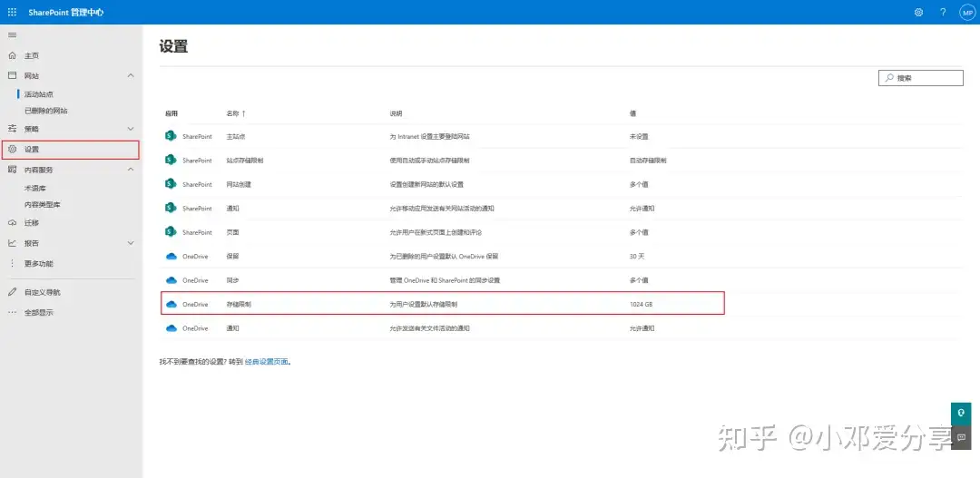This screenshot has width=980, height=478.
Task: Click the SharePoint label in the 通知 row
Action: [x=197, y=208]
